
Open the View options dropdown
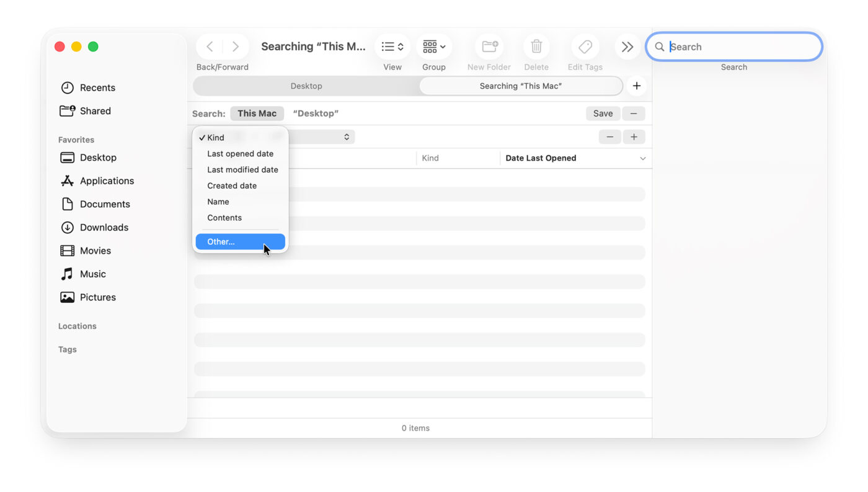tap(392, 46)
